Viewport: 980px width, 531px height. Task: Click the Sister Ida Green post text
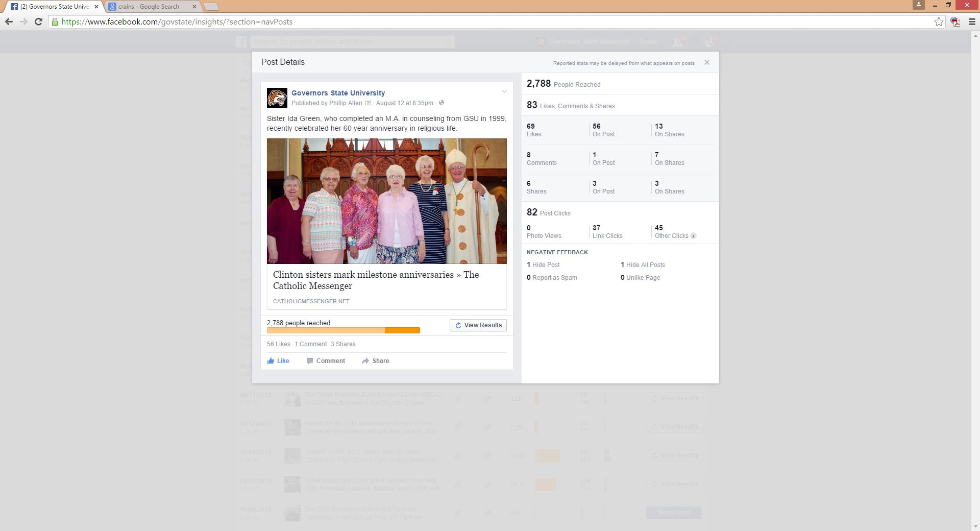(386, 123)
